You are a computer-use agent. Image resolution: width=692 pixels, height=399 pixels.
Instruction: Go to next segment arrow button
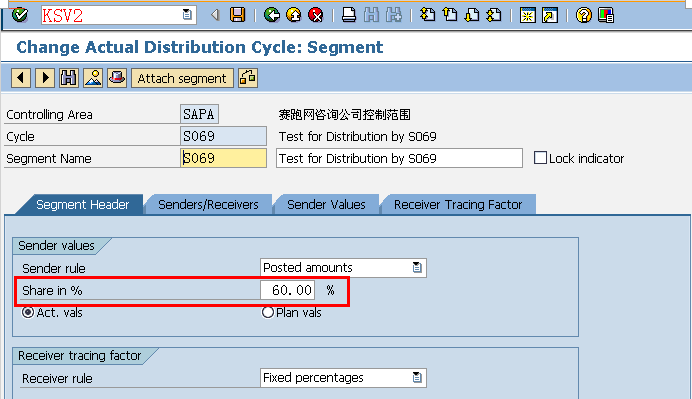[x=45, y=78]
